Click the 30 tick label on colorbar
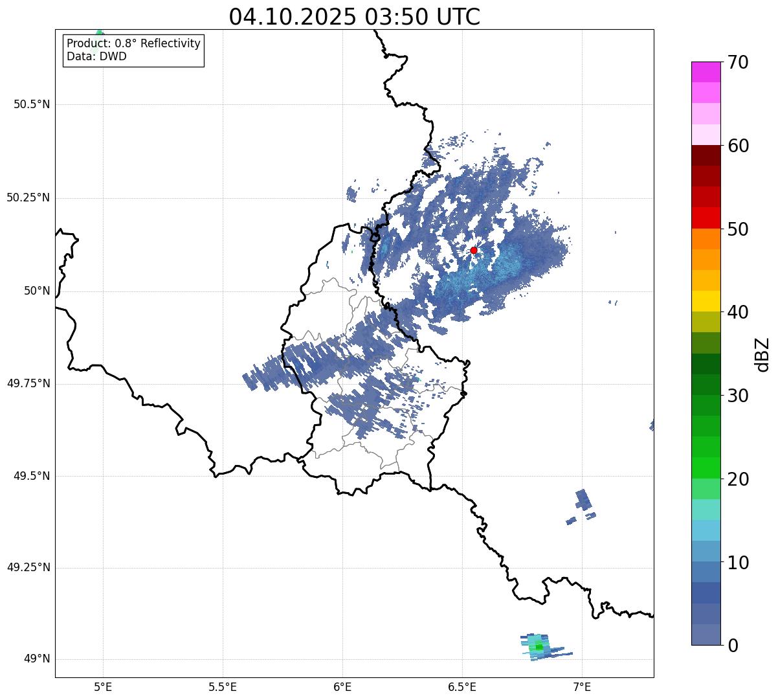This screenshot has height=700, width=778. 737,396
